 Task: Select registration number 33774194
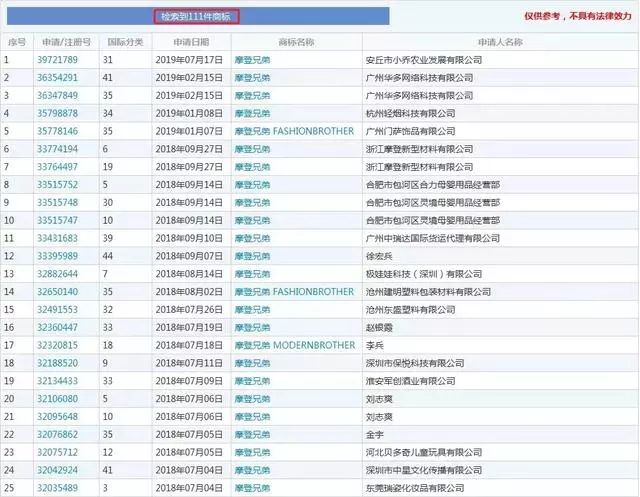[x=57, y=149]
